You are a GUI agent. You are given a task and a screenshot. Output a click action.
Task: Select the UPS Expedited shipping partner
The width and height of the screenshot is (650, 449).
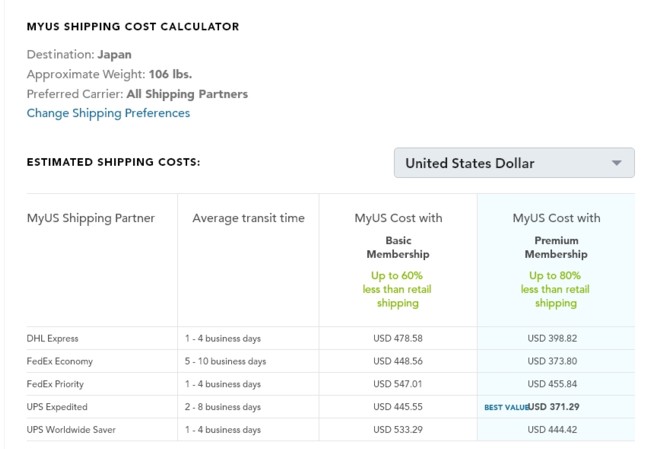(57, 407)
